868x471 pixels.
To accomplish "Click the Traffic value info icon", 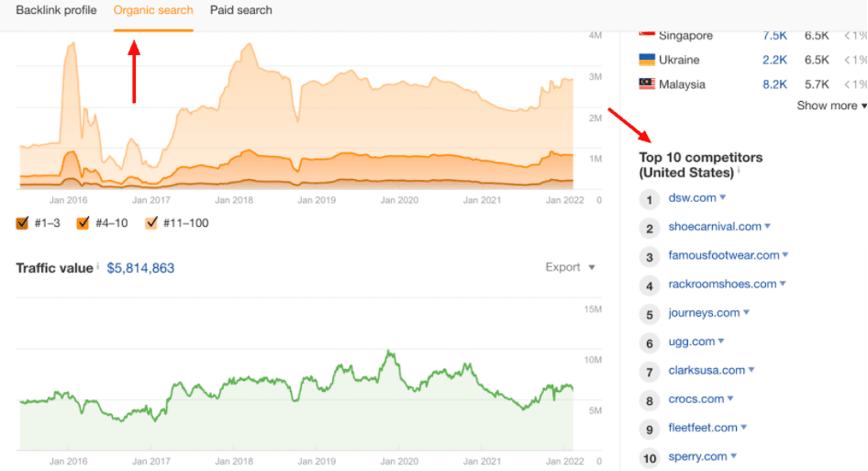I will 98,266.
